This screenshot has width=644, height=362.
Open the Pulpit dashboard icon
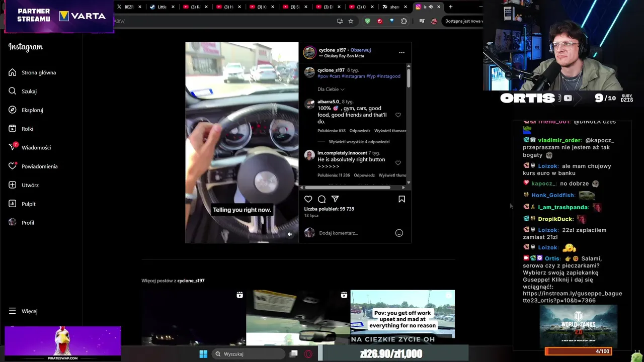12,204
